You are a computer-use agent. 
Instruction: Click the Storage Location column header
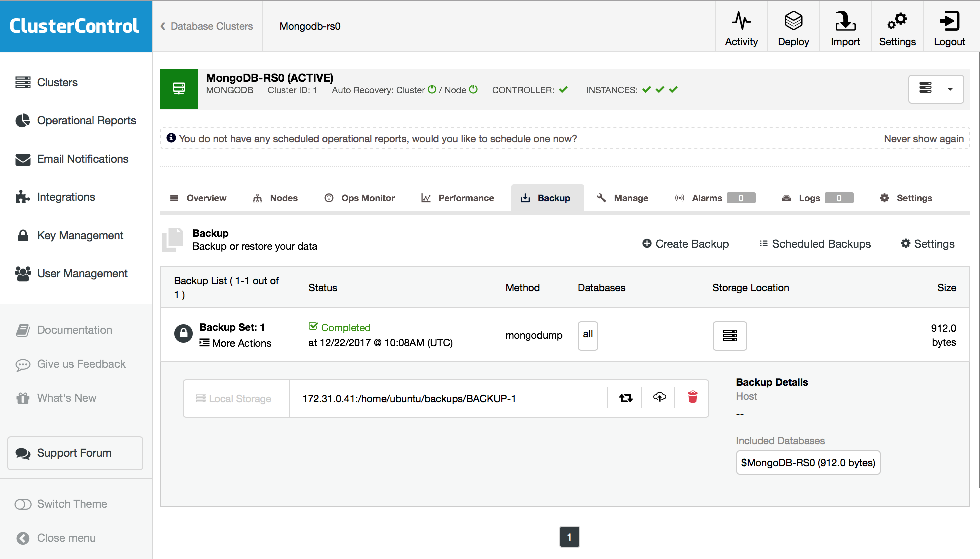pyautogui.click(x=751, y=288)
